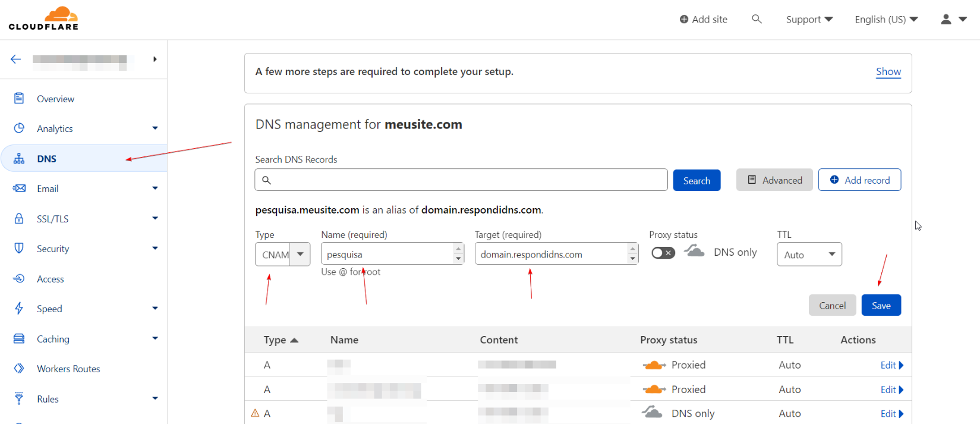This screenshot has width=980, height=424.
Task: Click the back arrow in sidebar
Action: click(16, 59)
